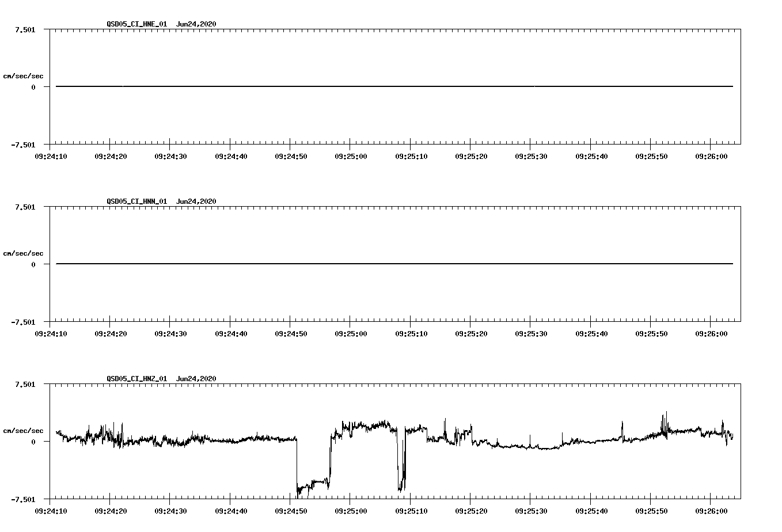Select 09:25:10 time label under HNN plot
The image size is (782, 532).
pos(411,333)
